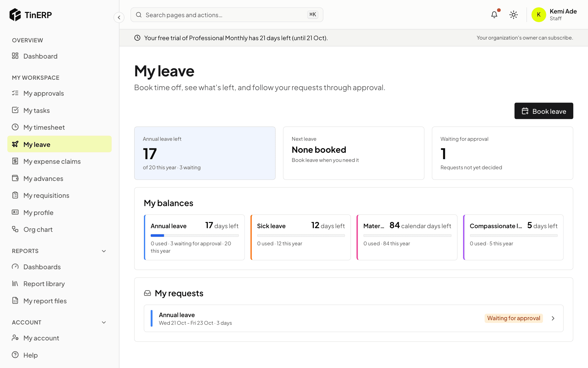Image resolution: width=588 pixels, height=368 pixels.
Task: Click the My report files icon
Action: (15, 301)
